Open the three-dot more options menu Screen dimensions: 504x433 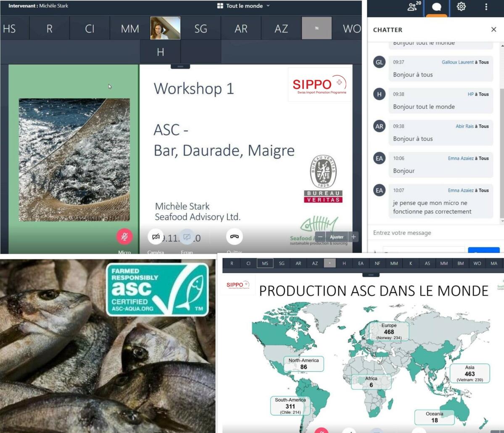(486, 7)
